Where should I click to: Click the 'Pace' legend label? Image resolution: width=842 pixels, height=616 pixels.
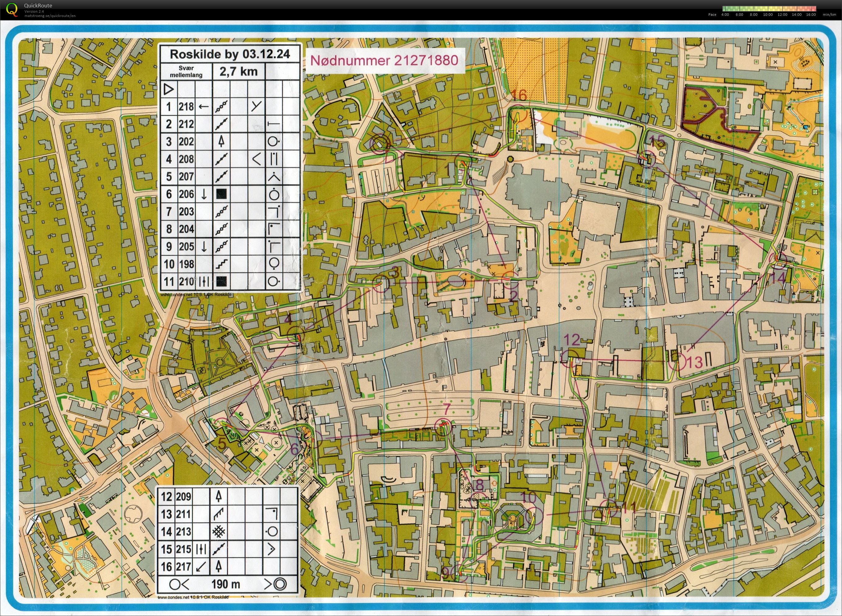tap(712, 15)
